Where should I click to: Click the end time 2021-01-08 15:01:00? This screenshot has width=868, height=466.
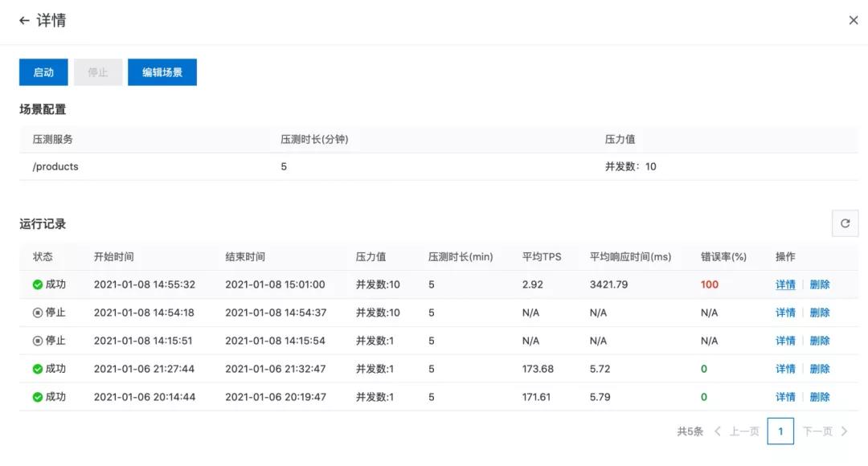[x=275, y=284]
